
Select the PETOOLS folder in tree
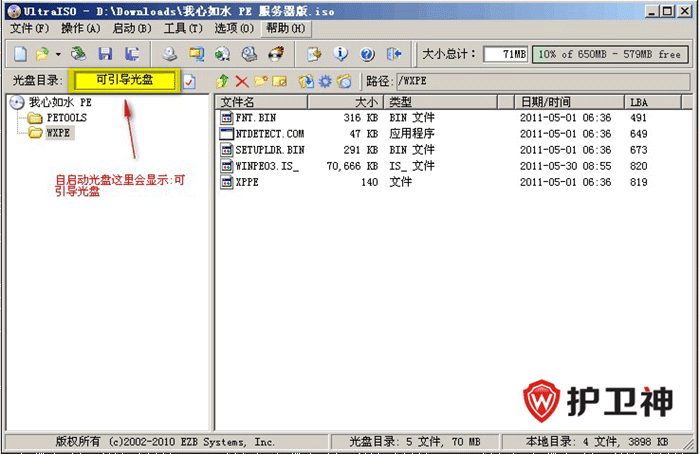(67, 118)
